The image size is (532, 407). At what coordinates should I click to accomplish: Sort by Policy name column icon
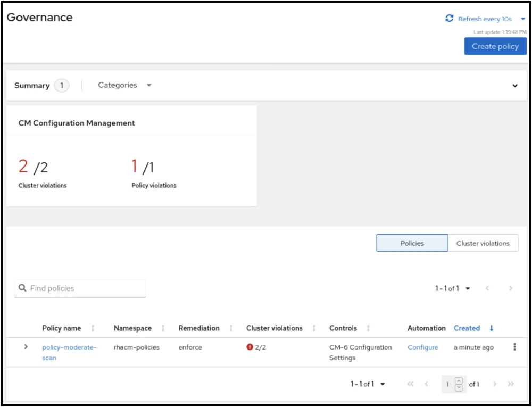[x=93, y=328]
